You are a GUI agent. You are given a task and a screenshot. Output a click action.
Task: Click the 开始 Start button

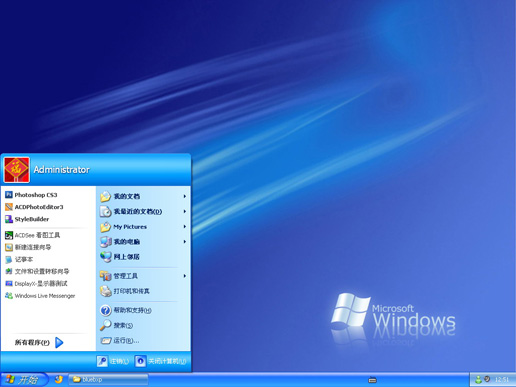pyautogui.click(x=23, y=379)
